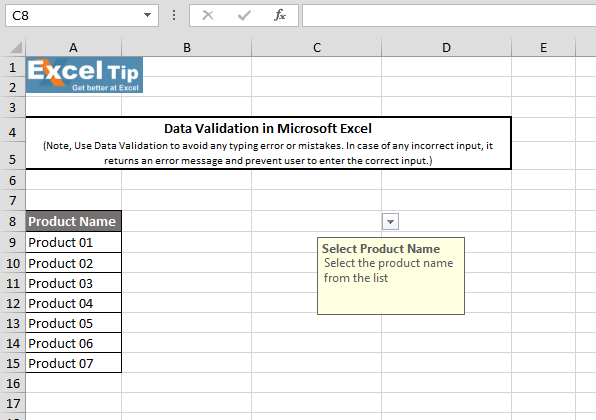Select the cell containing Product 07
The width and height of the screenshot is (596, 420).
pos(73,363)
